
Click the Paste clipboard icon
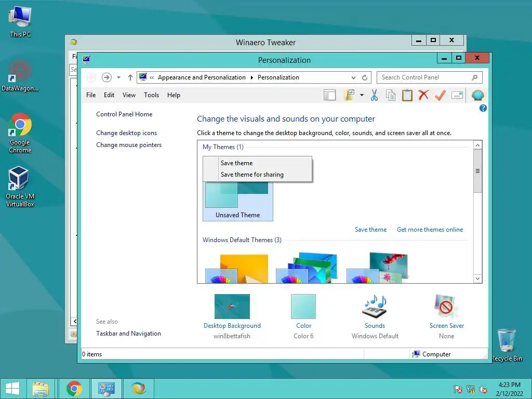(407, 96)
